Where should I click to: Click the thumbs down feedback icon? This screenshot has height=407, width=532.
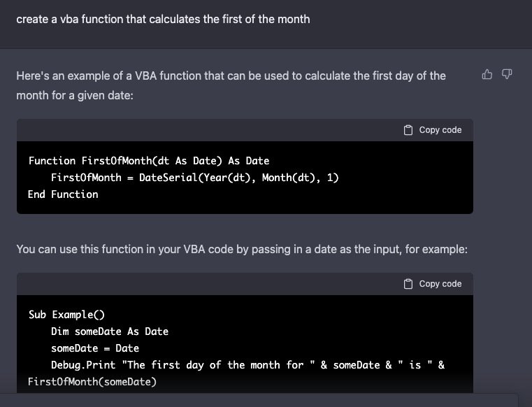click(507, 75)
